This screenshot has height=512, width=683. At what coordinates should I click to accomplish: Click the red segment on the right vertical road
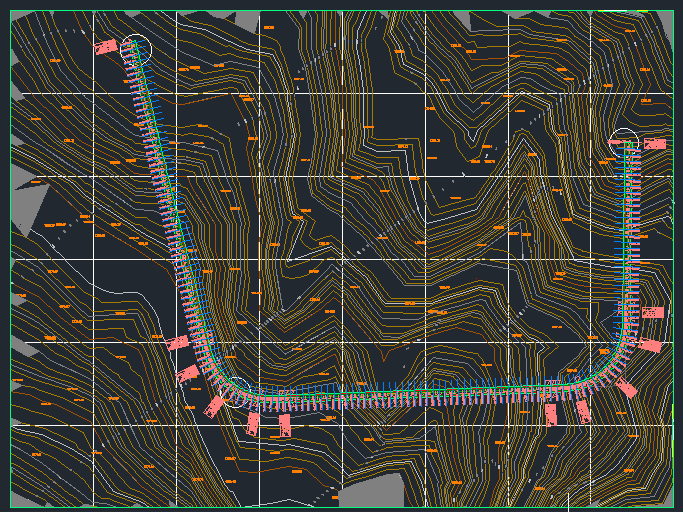626,215
